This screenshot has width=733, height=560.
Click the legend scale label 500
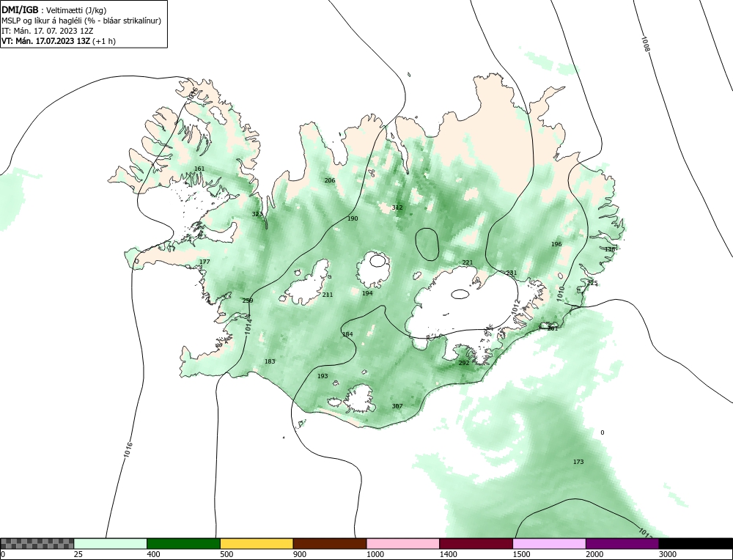[226, 555]
